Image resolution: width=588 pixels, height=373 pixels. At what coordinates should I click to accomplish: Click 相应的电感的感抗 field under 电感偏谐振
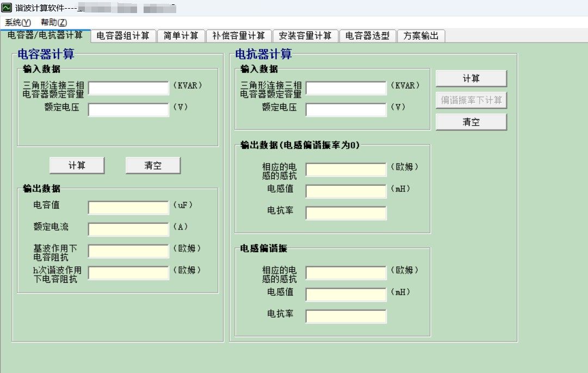(x=346, y=273)
